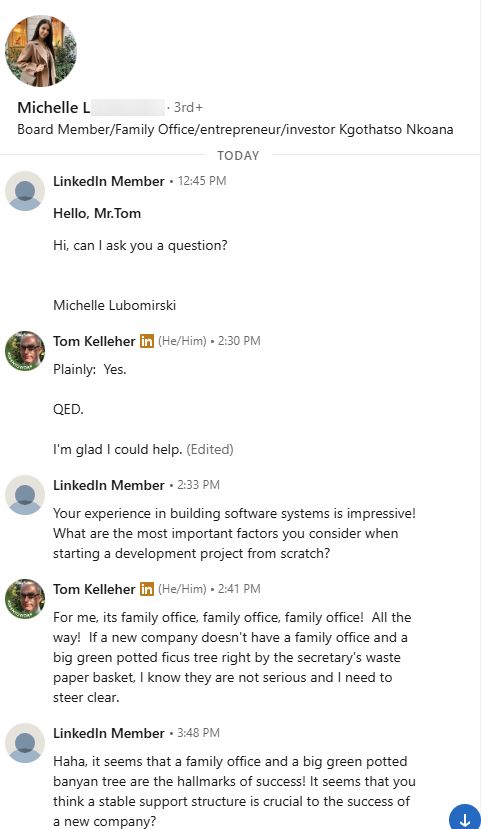Click the family office ficus tree message

(232, 657)
